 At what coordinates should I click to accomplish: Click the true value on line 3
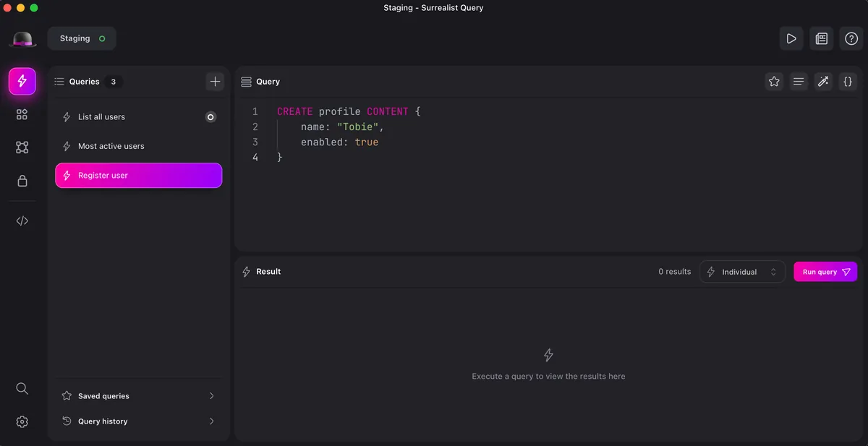[367, 142]
